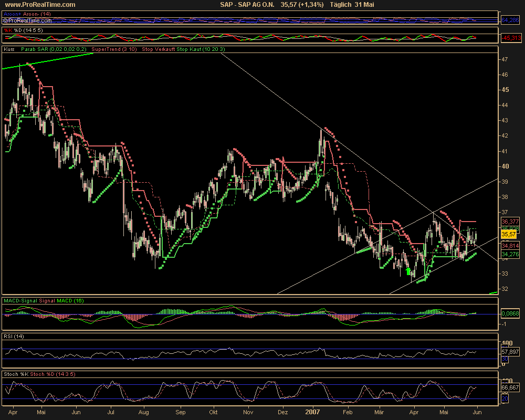The width and height of the screenshot is (525, 420).
Task: Click the 0,0868 MACD value tag
Action: (510, 313)
